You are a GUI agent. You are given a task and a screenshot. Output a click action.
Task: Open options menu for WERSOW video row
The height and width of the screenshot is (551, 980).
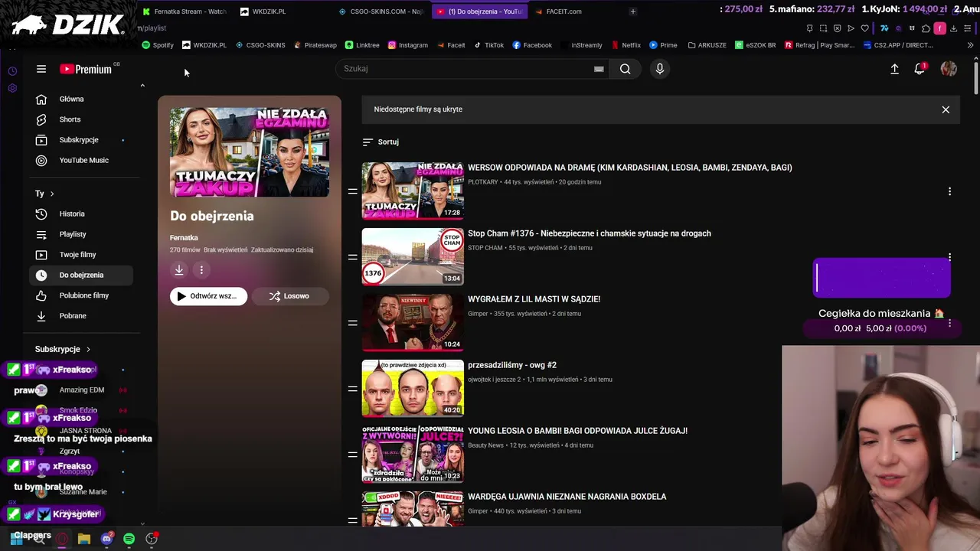click(x=949, y=191)
